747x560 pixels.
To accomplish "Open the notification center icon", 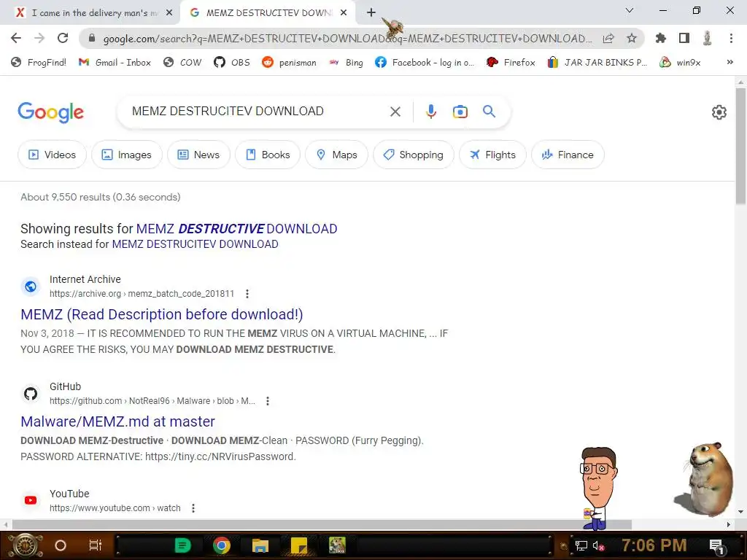I will [716, 546].
